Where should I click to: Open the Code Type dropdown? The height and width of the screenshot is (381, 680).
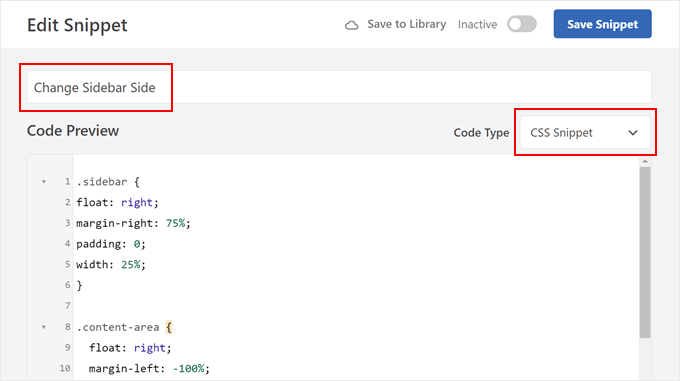click(x=585, y=132)
